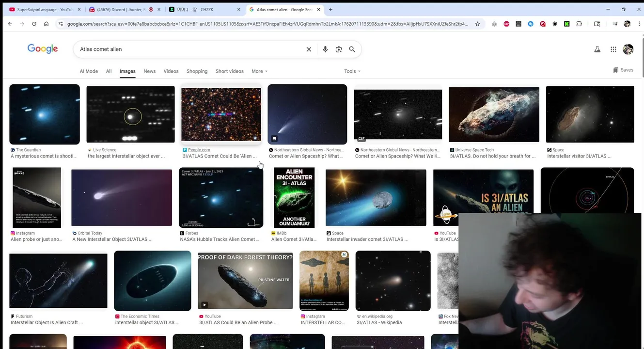Screen dimensions: 644x349
Task: Open Space interstellar invader comet thumbnail
Action: point(376,198)
